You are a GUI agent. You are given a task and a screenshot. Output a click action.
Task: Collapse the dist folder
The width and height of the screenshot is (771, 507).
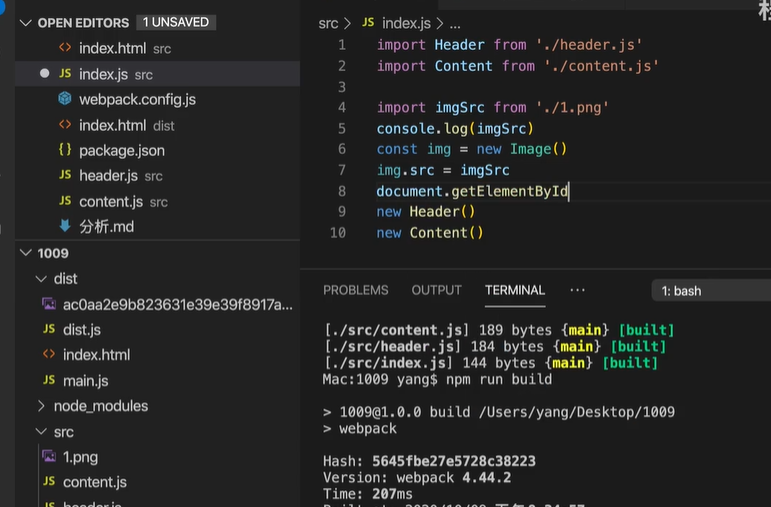click(x=41, y=279)
